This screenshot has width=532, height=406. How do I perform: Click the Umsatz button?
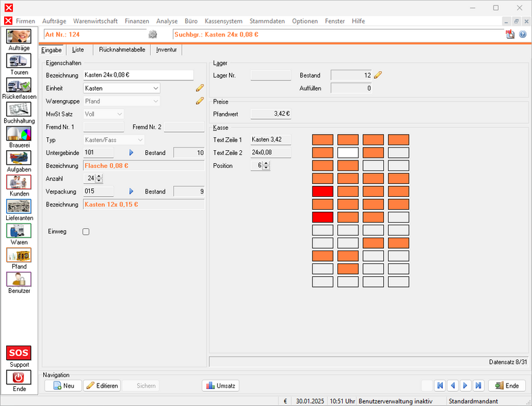(x=220, y=386)
